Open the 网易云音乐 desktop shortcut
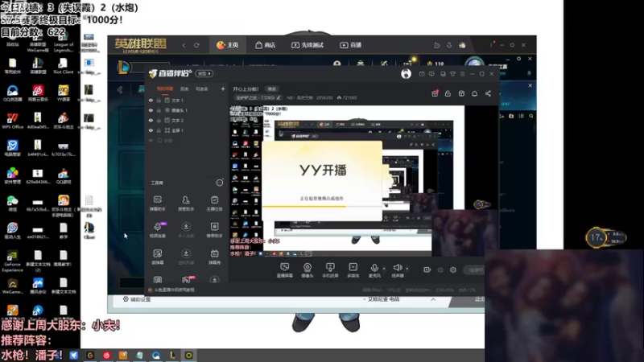Screen dimensions: 644x362 (38, 94)
